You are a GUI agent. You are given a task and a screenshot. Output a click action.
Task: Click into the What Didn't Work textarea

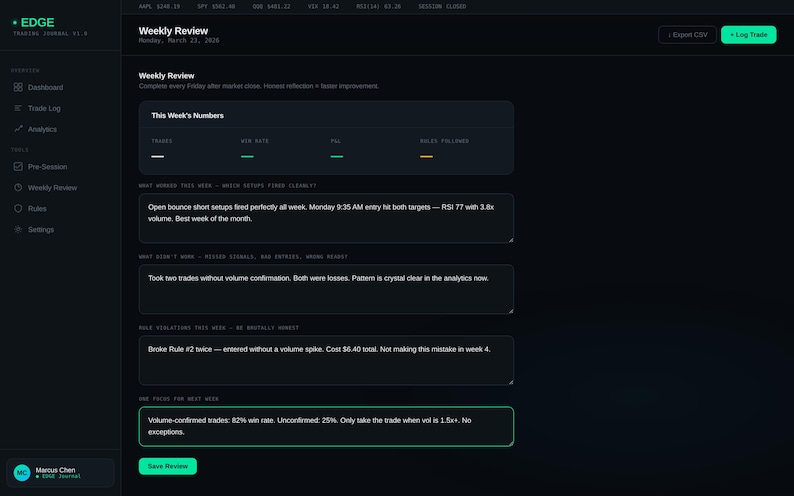(326, 289)
